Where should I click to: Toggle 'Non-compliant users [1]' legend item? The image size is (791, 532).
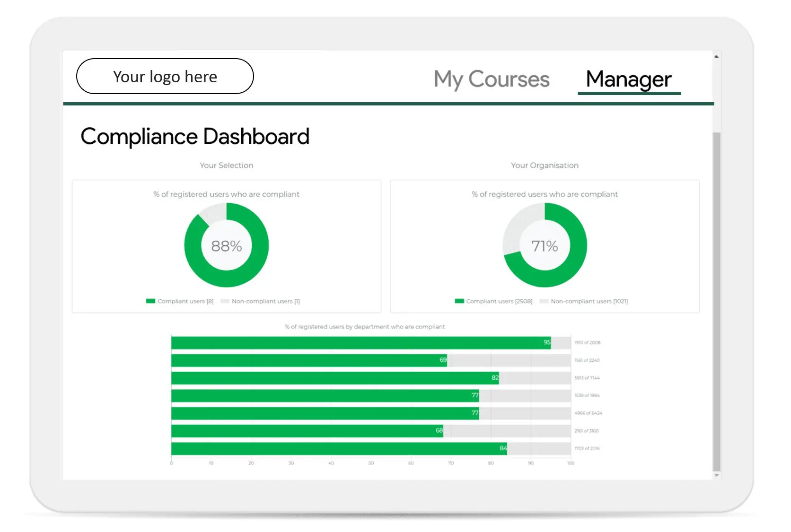(260, 301)
